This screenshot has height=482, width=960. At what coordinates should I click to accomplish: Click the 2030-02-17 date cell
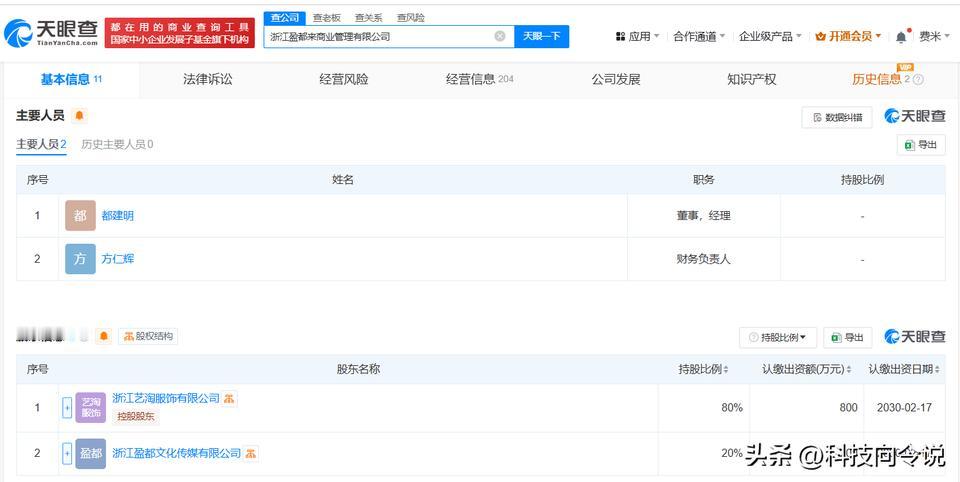pos(904,407)
